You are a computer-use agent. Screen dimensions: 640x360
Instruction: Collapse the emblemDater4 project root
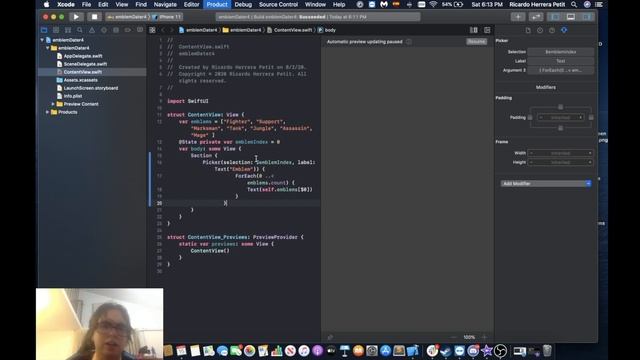pos(42,40)
